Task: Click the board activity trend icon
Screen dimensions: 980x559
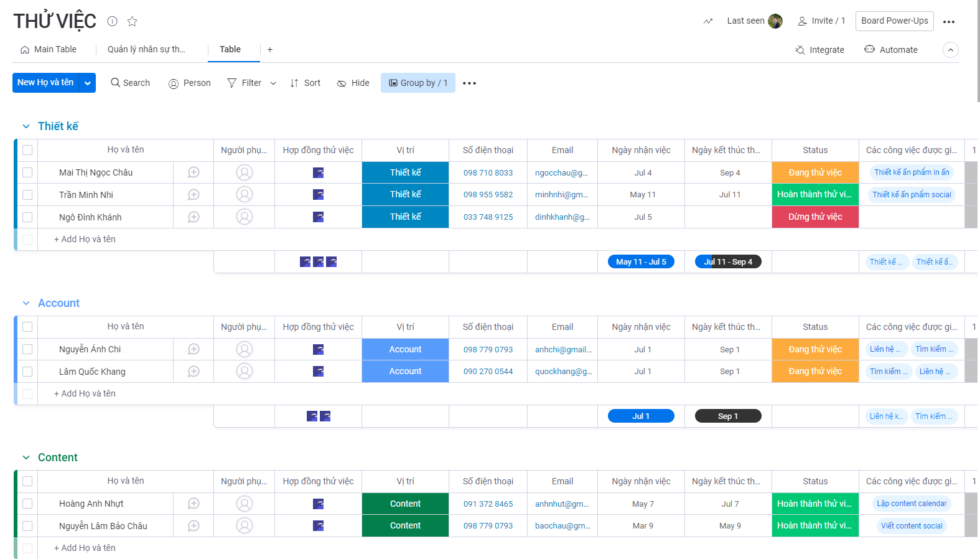Action: coord(708,21)
